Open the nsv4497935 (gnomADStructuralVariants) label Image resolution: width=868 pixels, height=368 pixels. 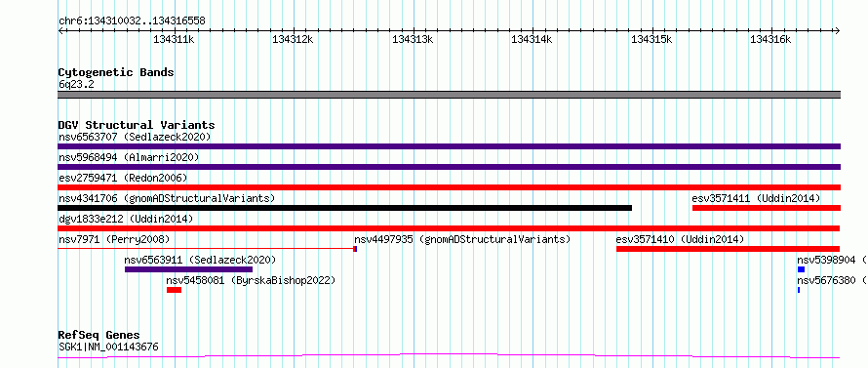pos(462,239)
